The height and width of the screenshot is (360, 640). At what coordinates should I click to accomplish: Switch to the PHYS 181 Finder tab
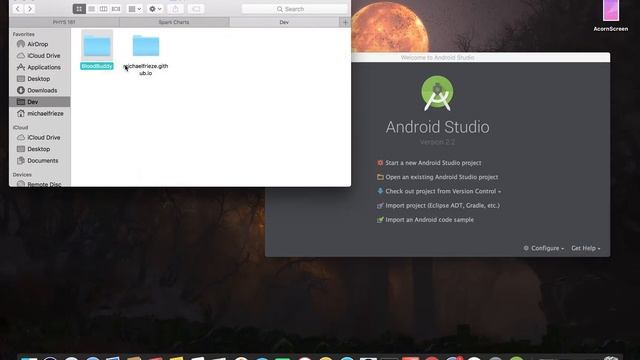(64, 22)
